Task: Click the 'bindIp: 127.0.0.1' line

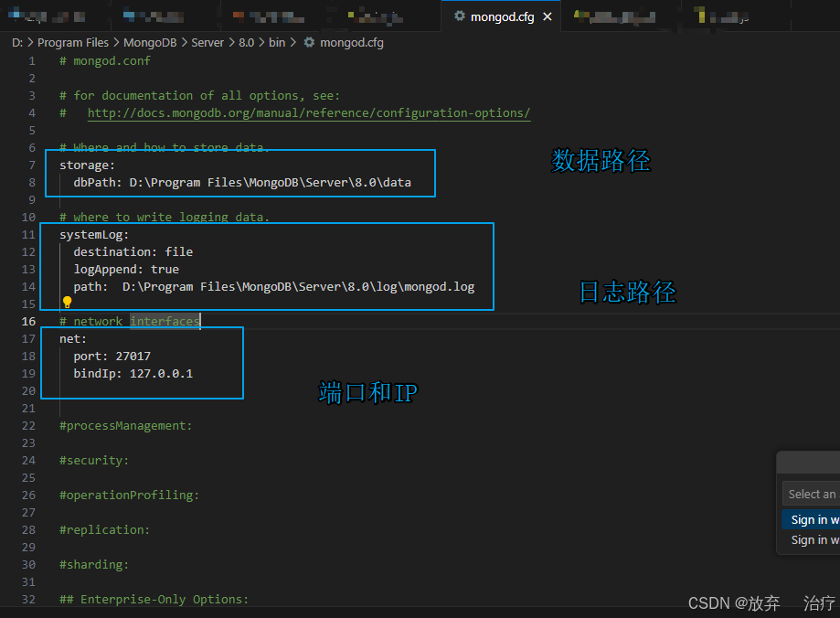Action: pos(133,374)
